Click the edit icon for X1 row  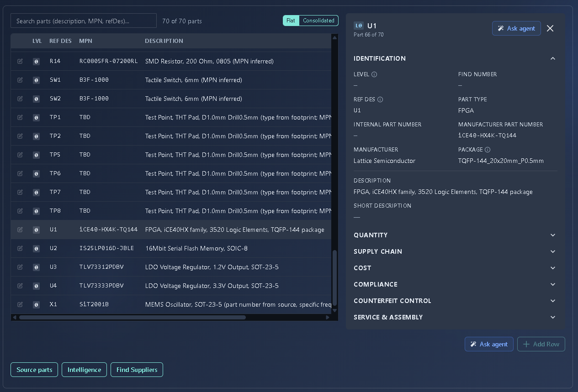pyautogui.click(x=20, y=304)
